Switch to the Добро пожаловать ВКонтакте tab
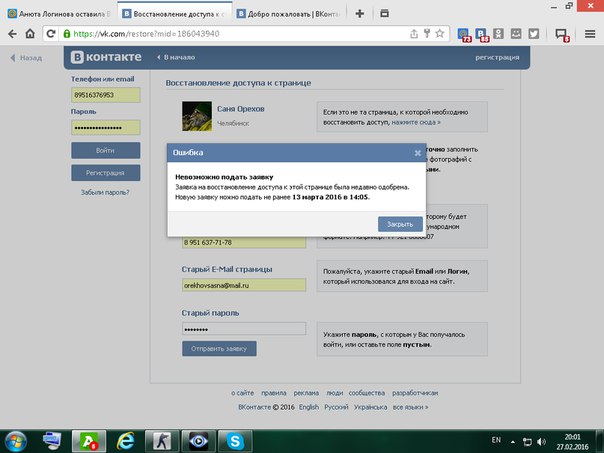The height and width of the screenshot is (453, 604). [289, 14]
